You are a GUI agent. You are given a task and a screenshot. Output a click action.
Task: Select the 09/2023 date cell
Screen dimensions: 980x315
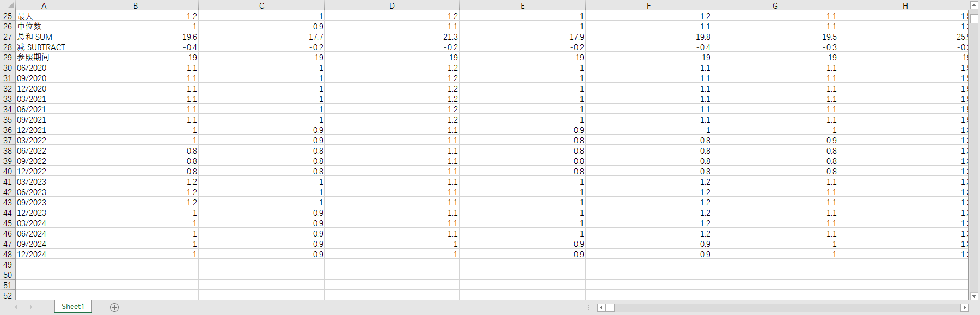(44, 203)
